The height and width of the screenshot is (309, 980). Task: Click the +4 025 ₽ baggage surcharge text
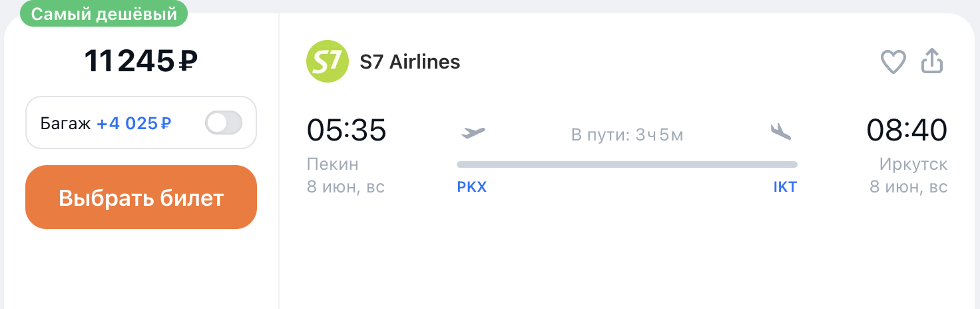click(x=134, y=123)
